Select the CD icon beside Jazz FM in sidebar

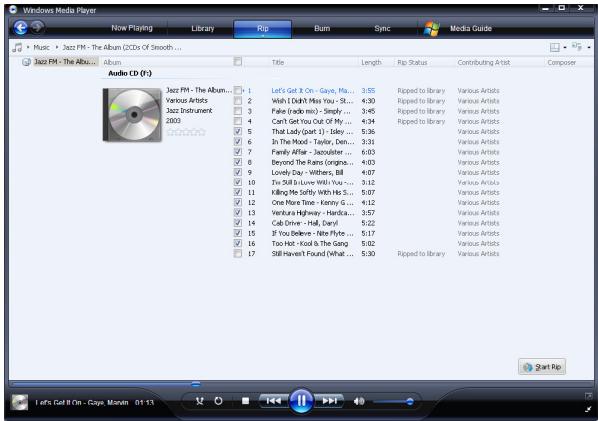26,62
